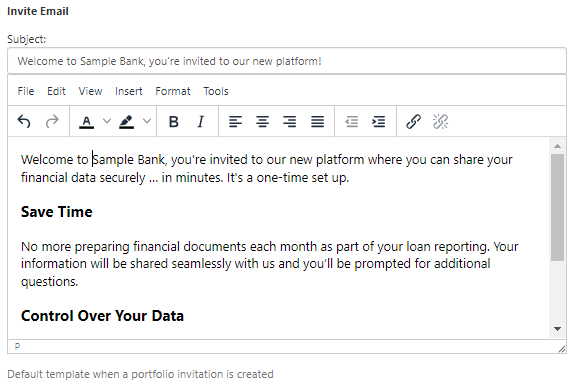This screenshot has width=578, height=386.
Task: Expand the text color dropdown arrow
Action: tap(107, 121)
